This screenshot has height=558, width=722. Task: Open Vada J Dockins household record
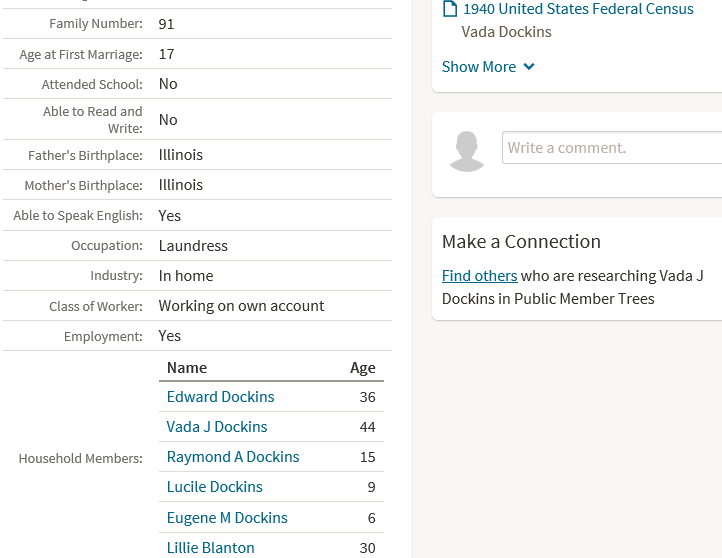217,427
